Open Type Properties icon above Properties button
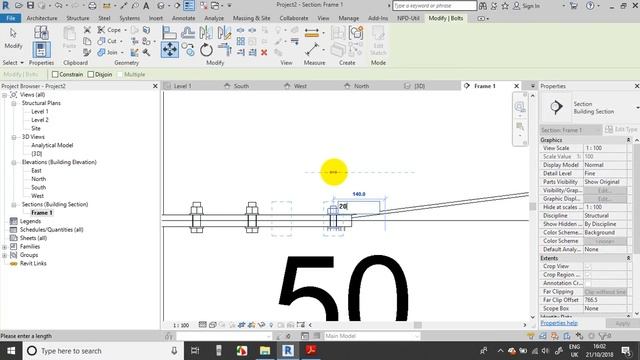The image size is (640, 360). 41,33
